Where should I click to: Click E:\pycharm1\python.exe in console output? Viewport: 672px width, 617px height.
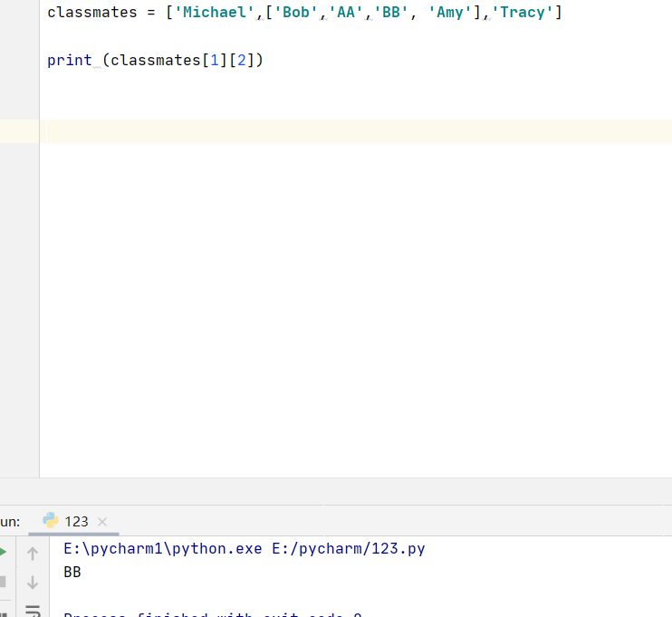point(163,549)
